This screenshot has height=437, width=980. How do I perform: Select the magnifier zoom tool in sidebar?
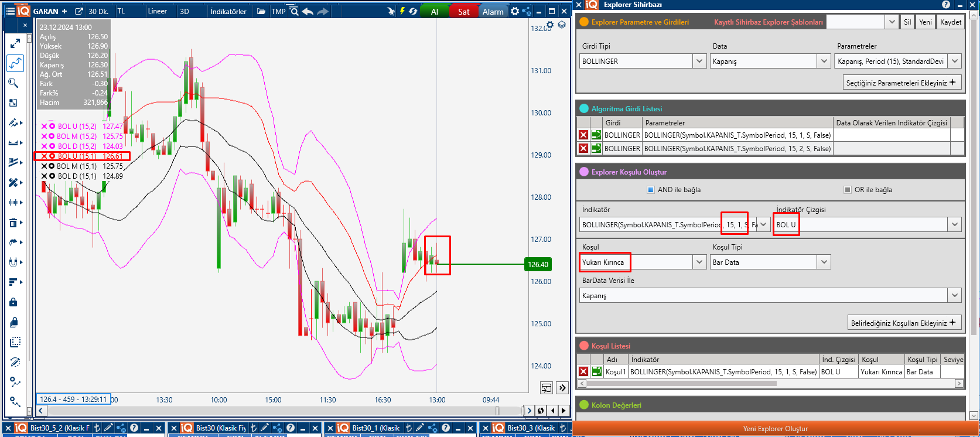coord(13,83)
